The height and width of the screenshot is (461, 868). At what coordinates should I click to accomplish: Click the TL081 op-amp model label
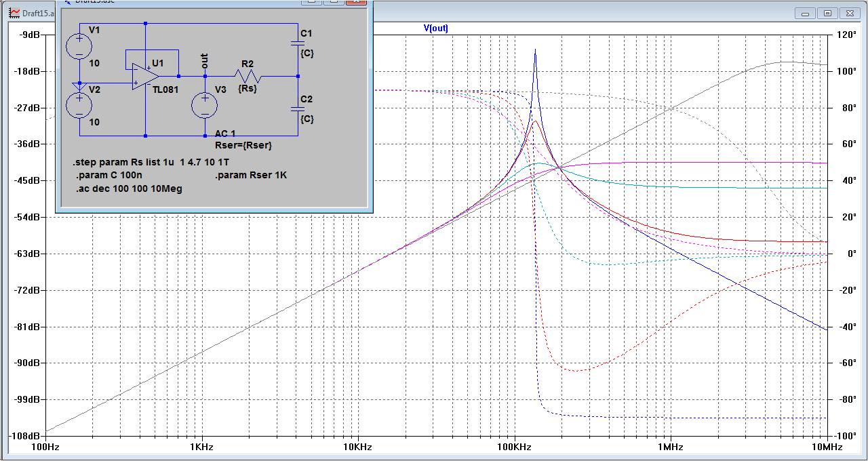point(165,89)
